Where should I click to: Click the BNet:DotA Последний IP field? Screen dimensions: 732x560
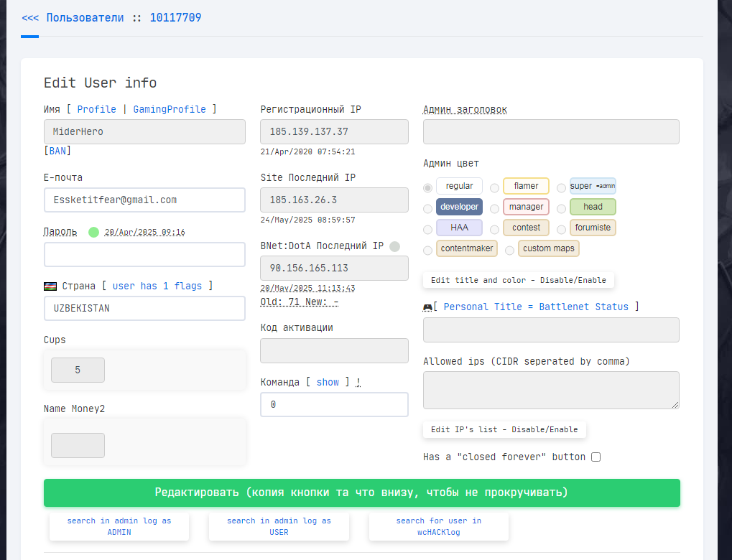pos(334,268)
